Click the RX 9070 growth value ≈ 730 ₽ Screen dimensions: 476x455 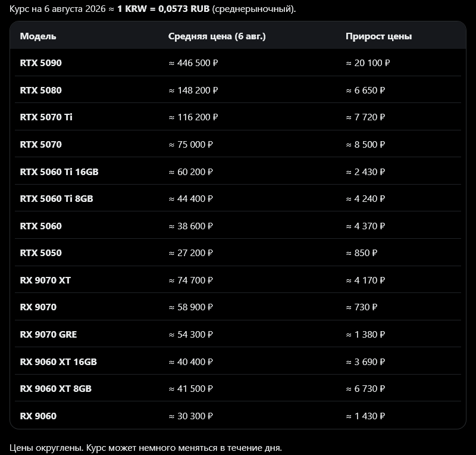coord(362,307)
